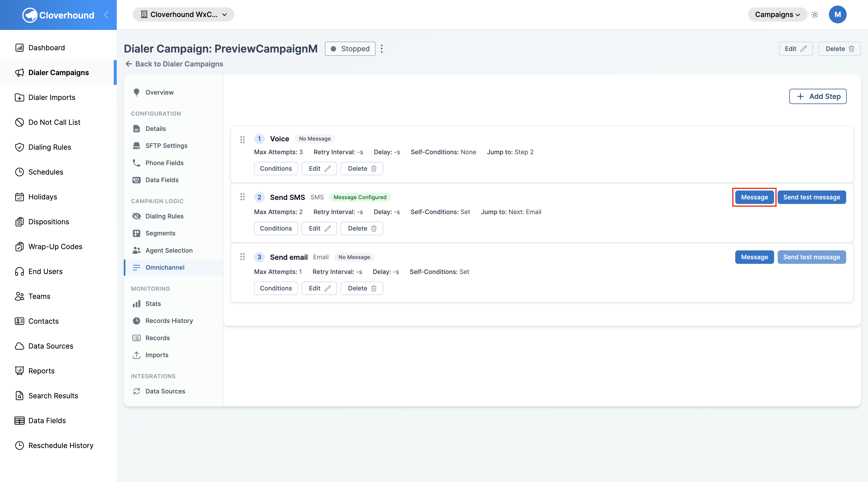The height and width of the screenshot is (482, 868).
Task: Open Conditions for Send email step
Action: pyautogui.click(x=276, y=288)
